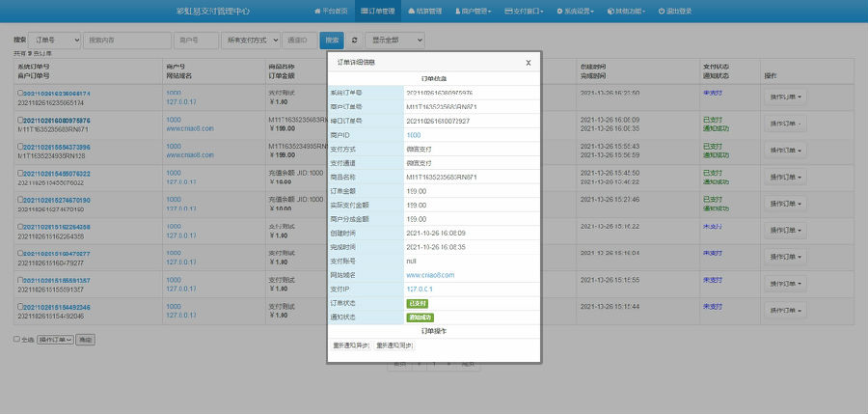Check the order 2021102615554373396 row checkbox
The width and height of the screenshot is (868, 414).
pos(20,147)
